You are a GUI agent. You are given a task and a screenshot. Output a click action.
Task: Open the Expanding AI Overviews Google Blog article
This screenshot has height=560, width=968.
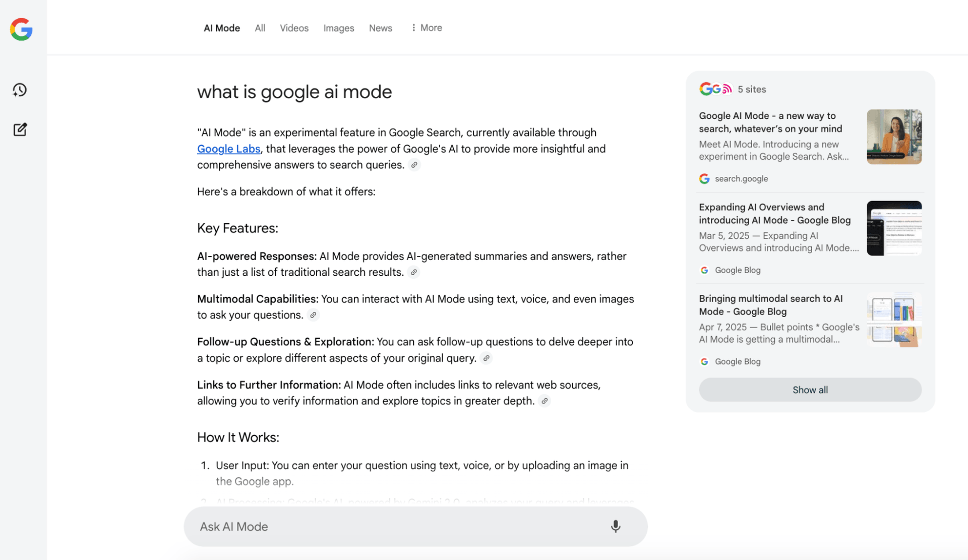tap(774, 213)
